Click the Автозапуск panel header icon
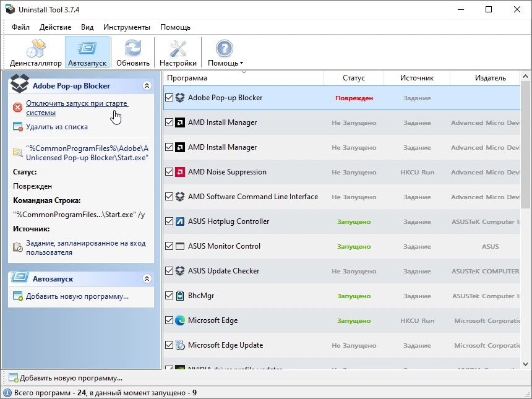Image resolution: width=532 pixels, height=399 pixels. (x=20, y=277)
